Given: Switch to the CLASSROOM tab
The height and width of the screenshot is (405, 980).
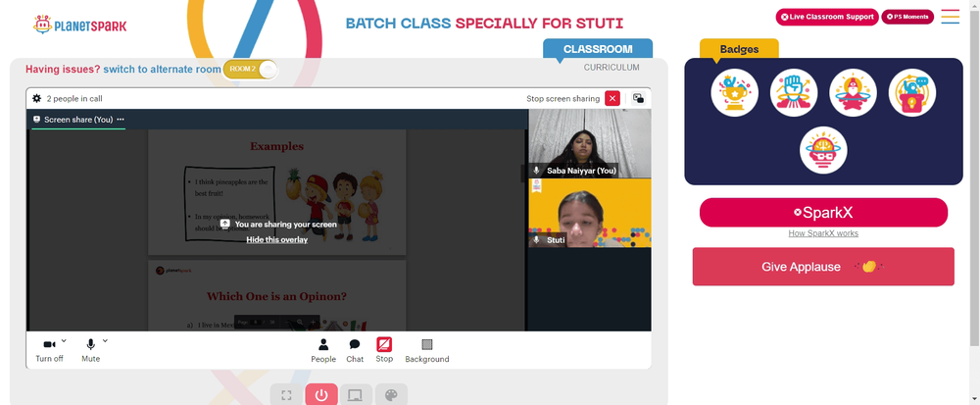Looking at the screenshot, I should click(x=598, y=49).
